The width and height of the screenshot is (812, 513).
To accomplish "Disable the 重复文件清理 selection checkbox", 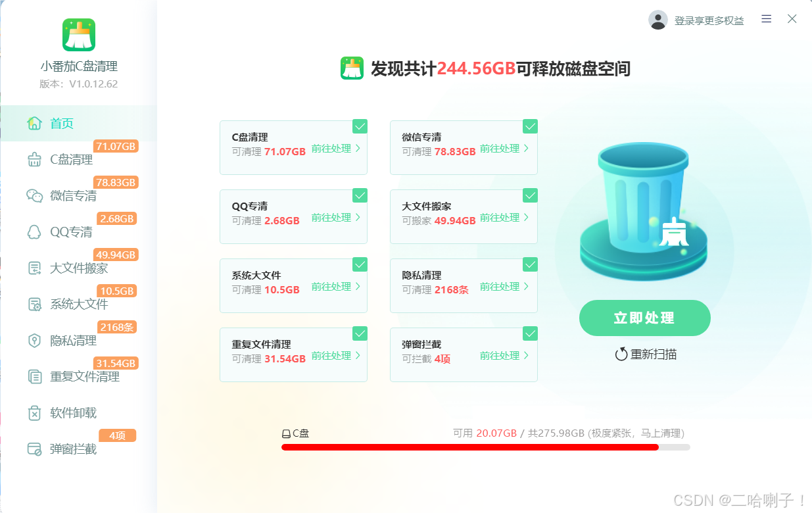I will coord(360,333).
